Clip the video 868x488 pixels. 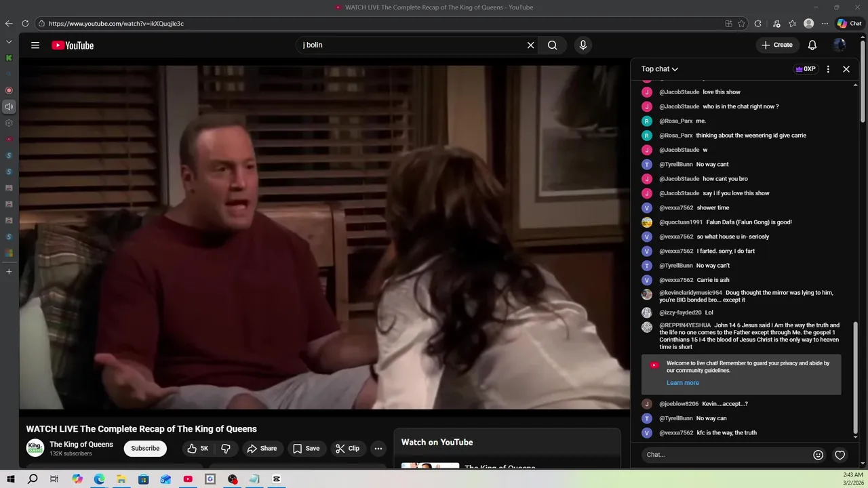point(347,448)
